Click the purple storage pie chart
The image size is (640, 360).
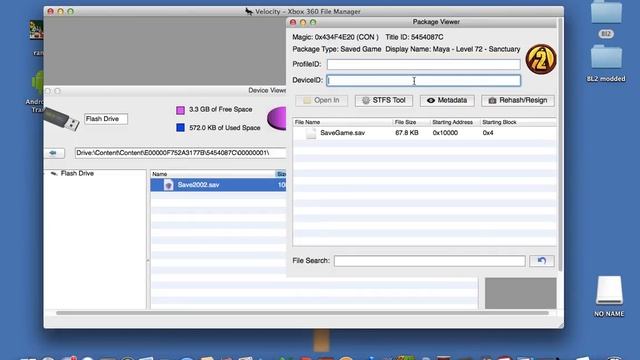point(277,118)
